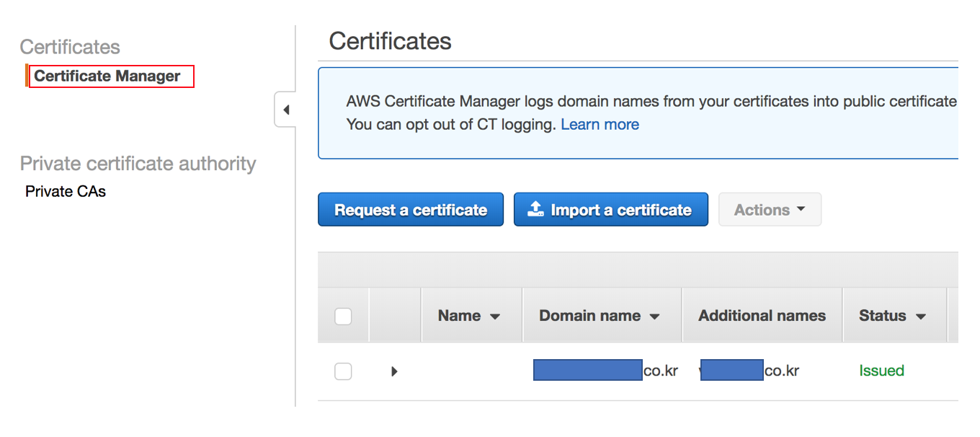Sort by the Domain name column arrow
The image size is (980, 437).
pyautogui.click(x=654, y=317)
